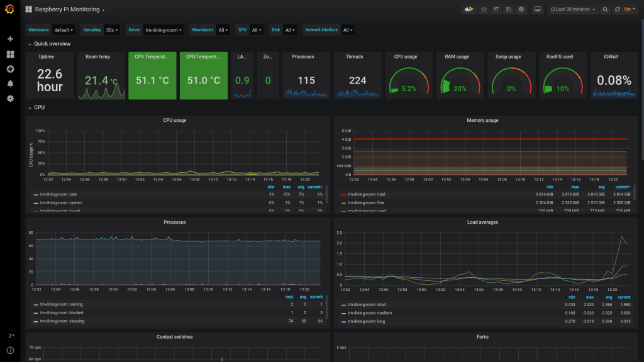
Task: Star this dashboard as favorite
Action: (x=484, y=9)
